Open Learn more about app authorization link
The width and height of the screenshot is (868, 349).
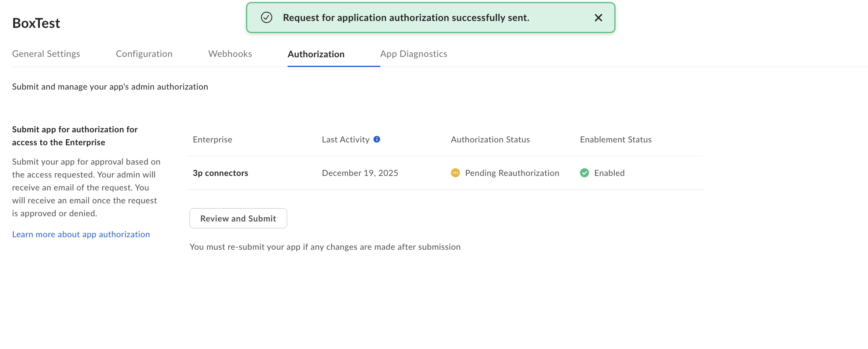81,234
